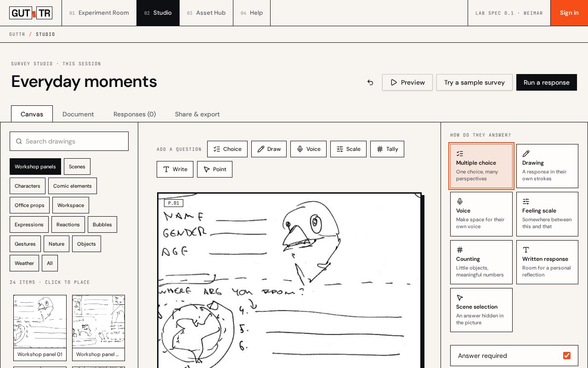
Task: Add a Point question
Action: (x=215, y=169)
